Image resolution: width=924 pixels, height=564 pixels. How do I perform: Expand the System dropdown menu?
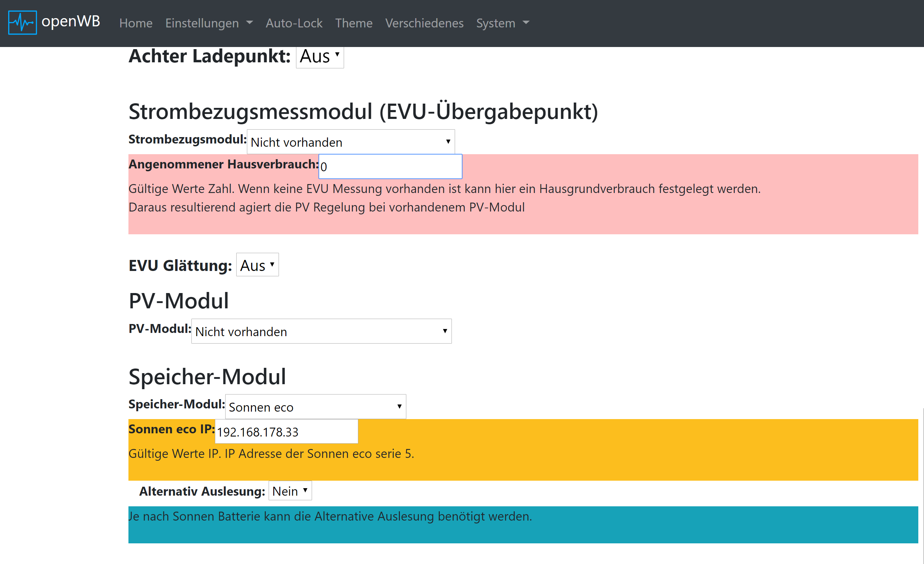[x=495, y=23]
